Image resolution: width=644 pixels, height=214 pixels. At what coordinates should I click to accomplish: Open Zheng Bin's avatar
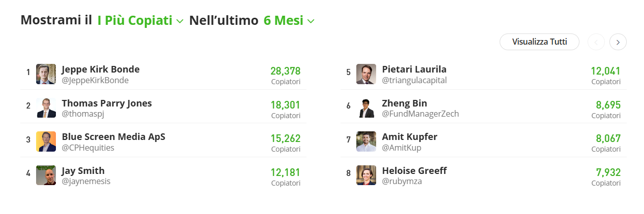coord(366,108)
